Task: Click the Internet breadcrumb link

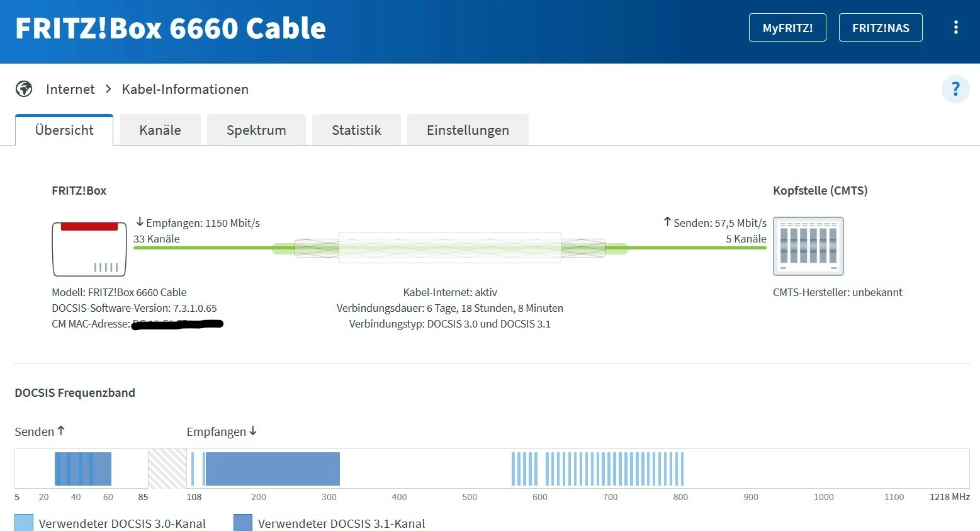Action: [70, 89]
